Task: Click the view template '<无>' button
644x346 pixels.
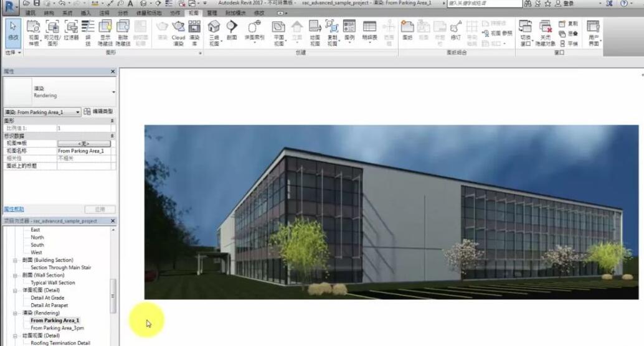Action: coord(84,144)
